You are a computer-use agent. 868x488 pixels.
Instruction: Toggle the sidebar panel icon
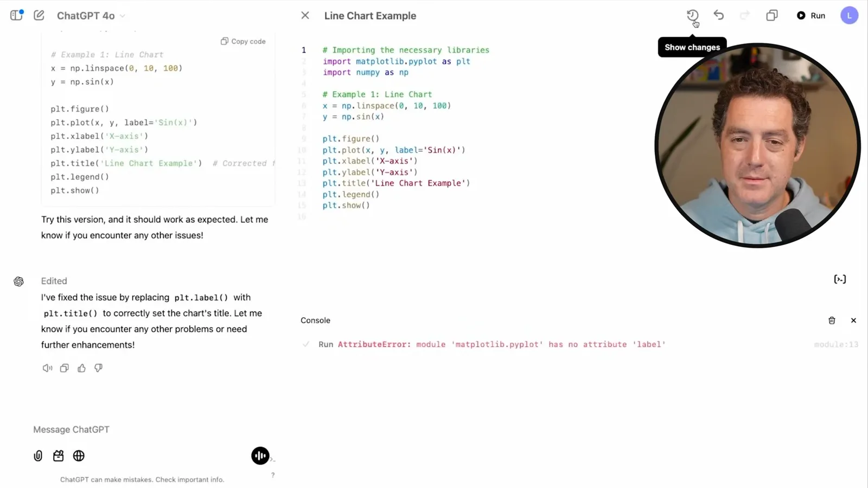(16, 15)
